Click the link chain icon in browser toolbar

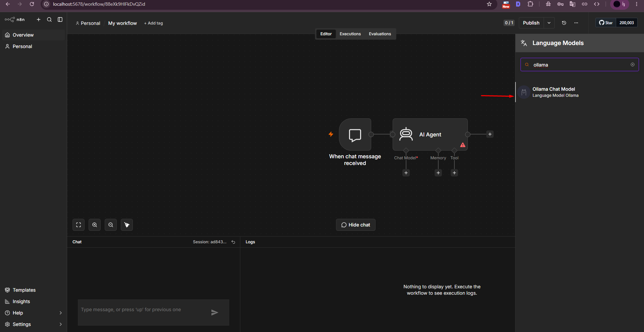(x=585, y=4)
